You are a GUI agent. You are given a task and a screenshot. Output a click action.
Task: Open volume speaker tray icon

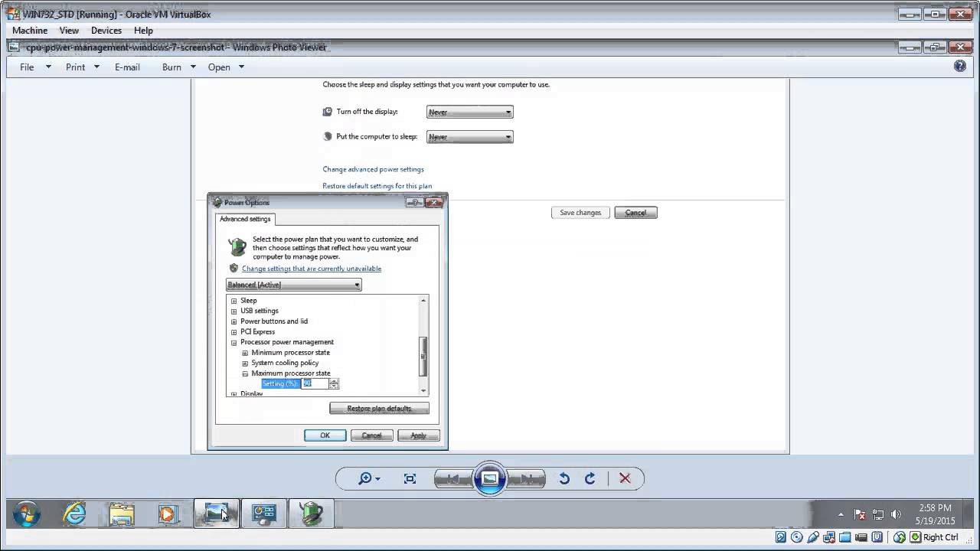(x=897, y=514)
